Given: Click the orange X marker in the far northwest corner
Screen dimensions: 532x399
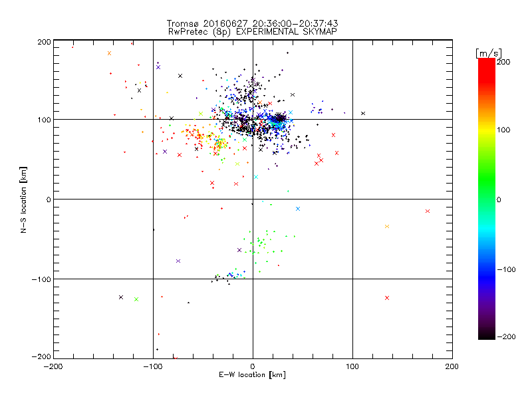Looking at the screenshot, I should tap(109, 53).
